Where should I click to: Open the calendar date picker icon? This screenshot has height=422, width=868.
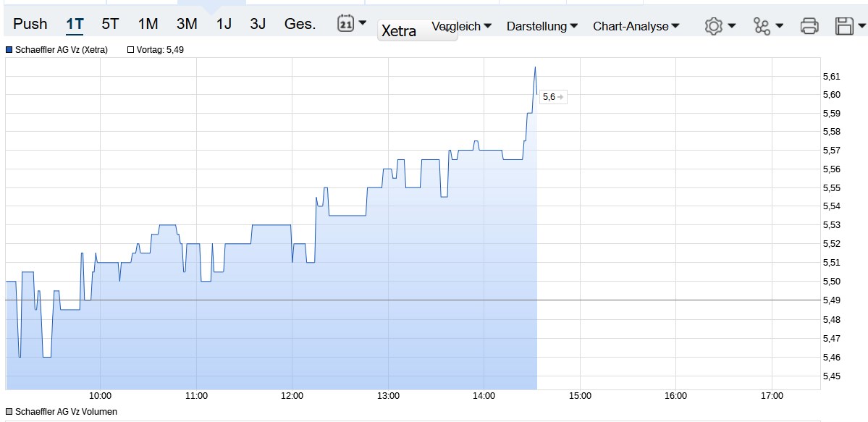(x=345, y=23)
